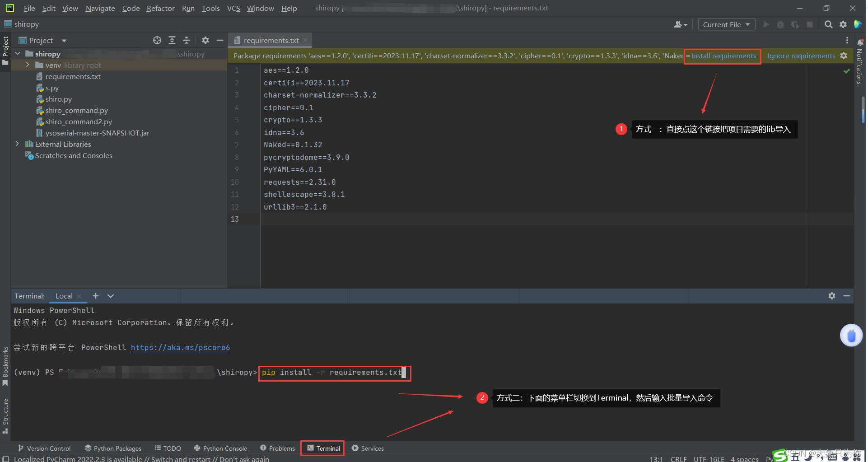Open Terminal panel settings gear
868x462 pixels.
[x=832, y=296]
